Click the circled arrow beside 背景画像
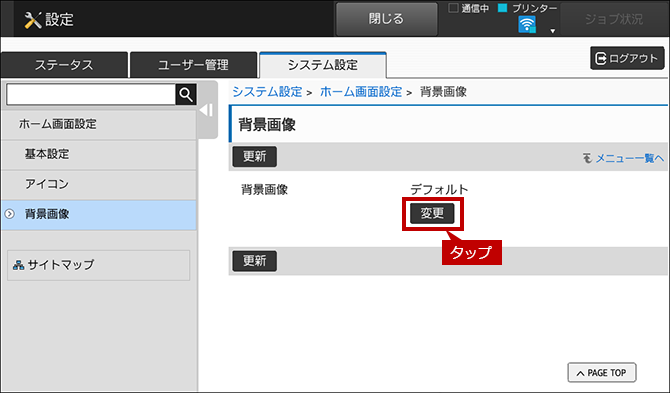This screenshot has width=670, height=393. click(9, 214)
